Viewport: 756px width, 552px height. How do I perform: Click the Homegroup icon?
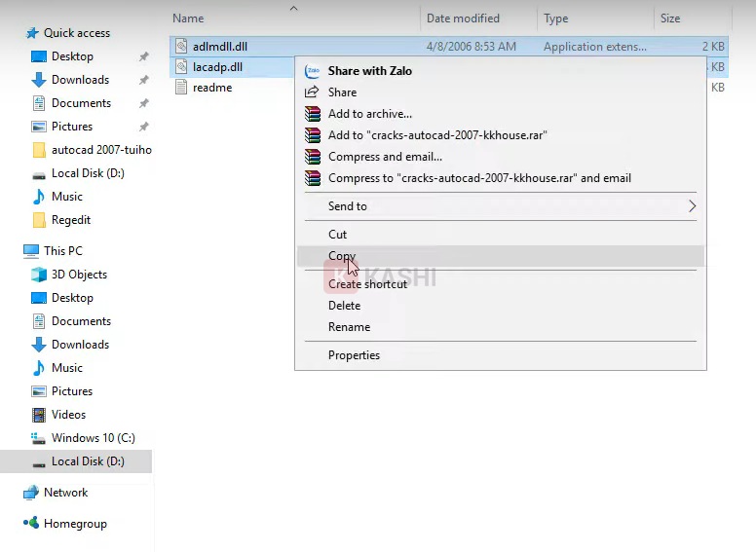(31, 523)
